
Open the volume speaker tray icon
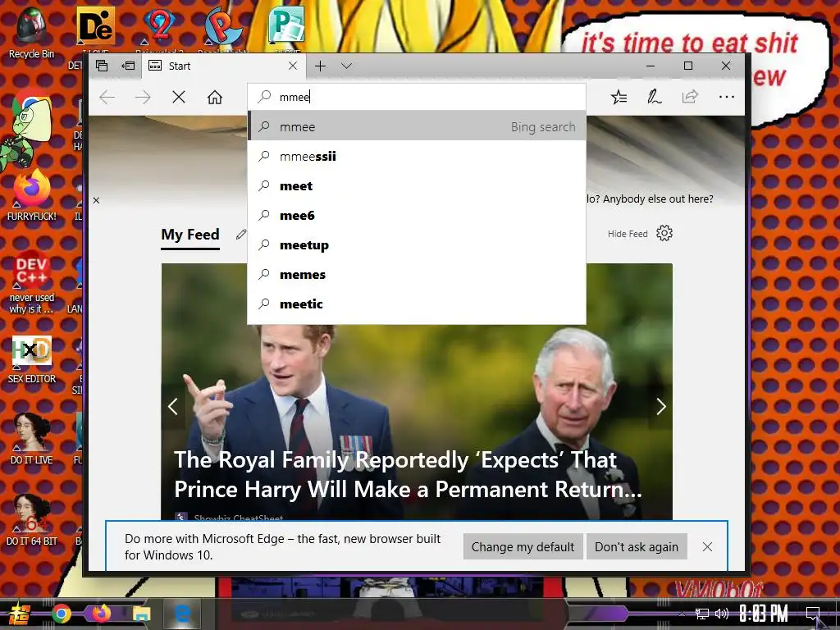[722, 614]
